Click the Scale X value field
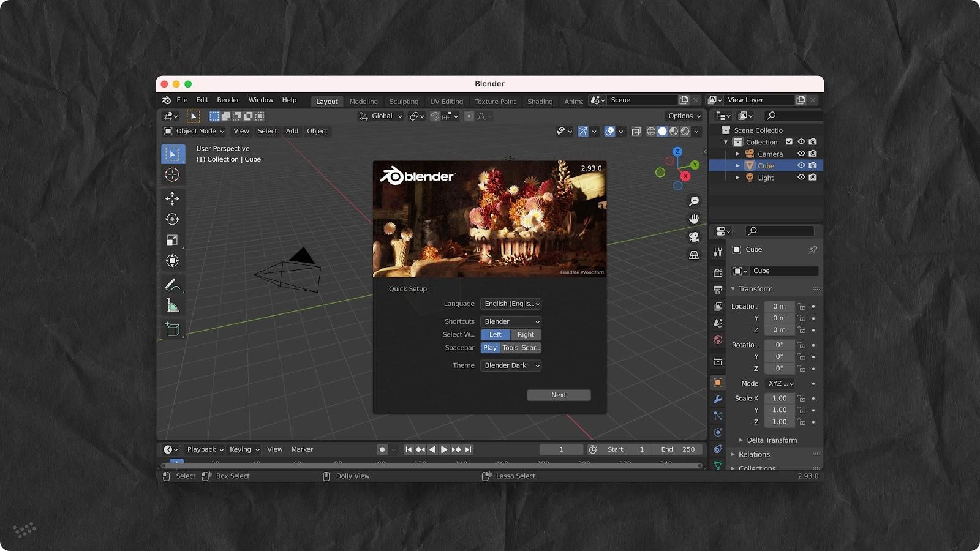This screenshot has height=551, width=980. pyautogui.click(x=780, y=398)
